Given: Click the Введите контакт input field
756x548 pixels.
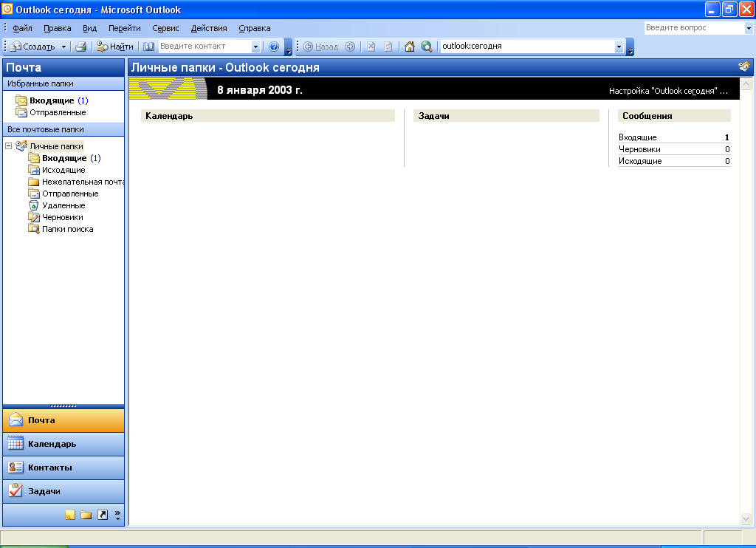Looking at the screenshot, I should (205, 47).
